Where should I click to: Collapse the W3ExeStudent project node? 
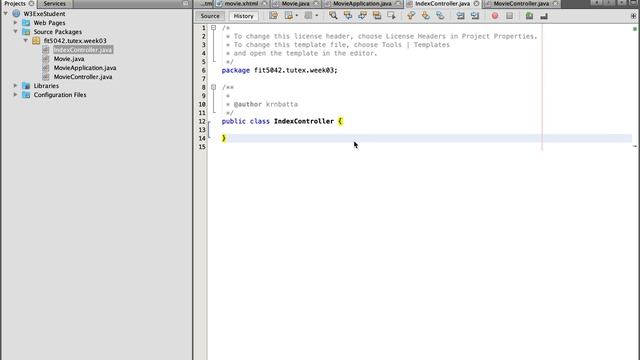point(6,13)
